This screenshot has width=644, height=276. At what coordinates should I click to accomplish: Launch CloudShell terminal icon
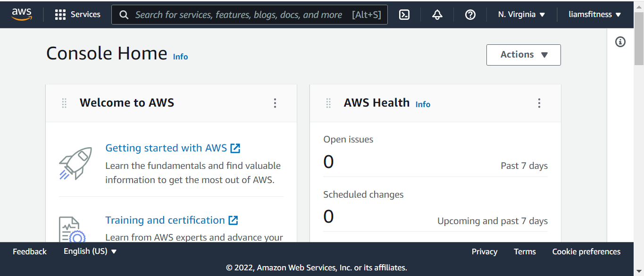[404, 15]
